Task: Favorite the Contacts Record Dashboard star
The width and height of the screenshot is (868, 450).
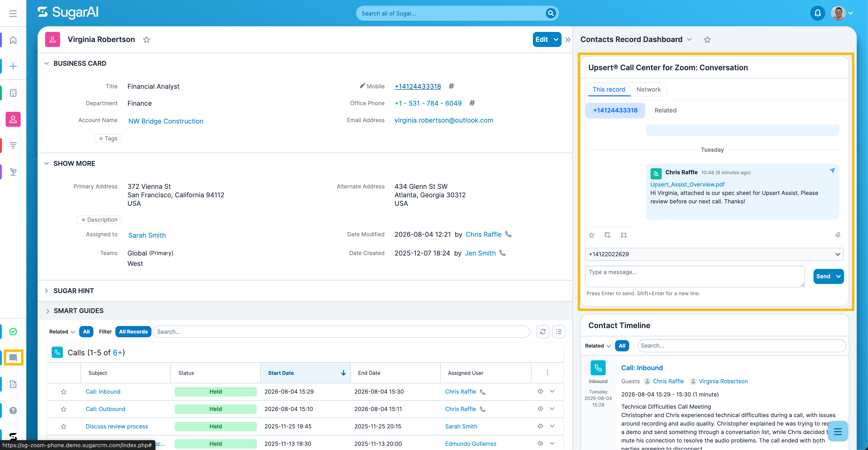Action: tap(707, 40)
